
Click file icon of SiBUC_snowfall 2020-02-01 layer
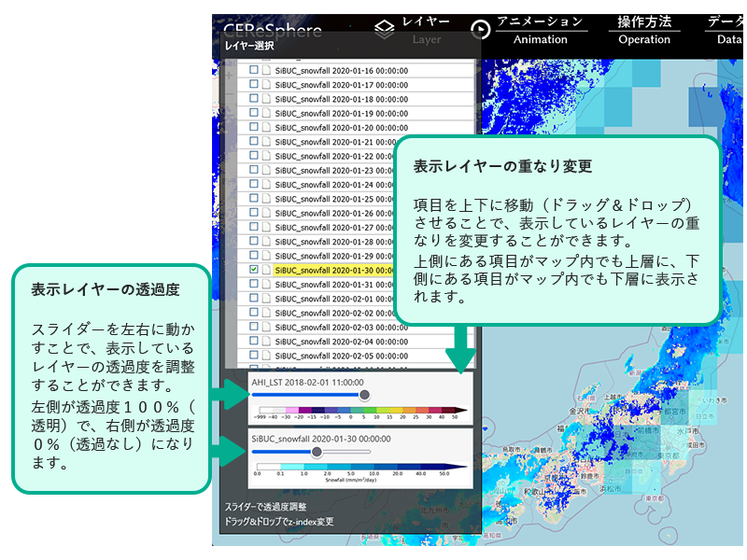tap(266, 299)
